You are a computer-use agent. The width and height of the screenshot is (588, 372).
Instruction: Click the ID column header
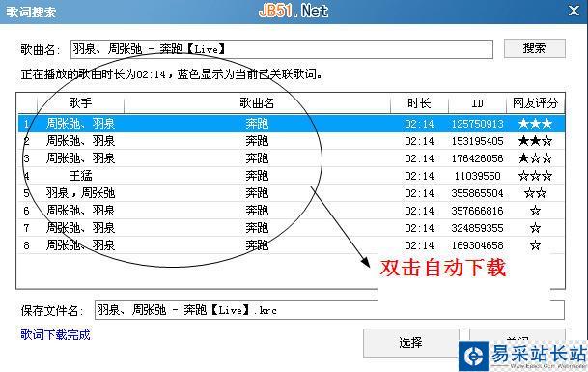tap(477, 102)
